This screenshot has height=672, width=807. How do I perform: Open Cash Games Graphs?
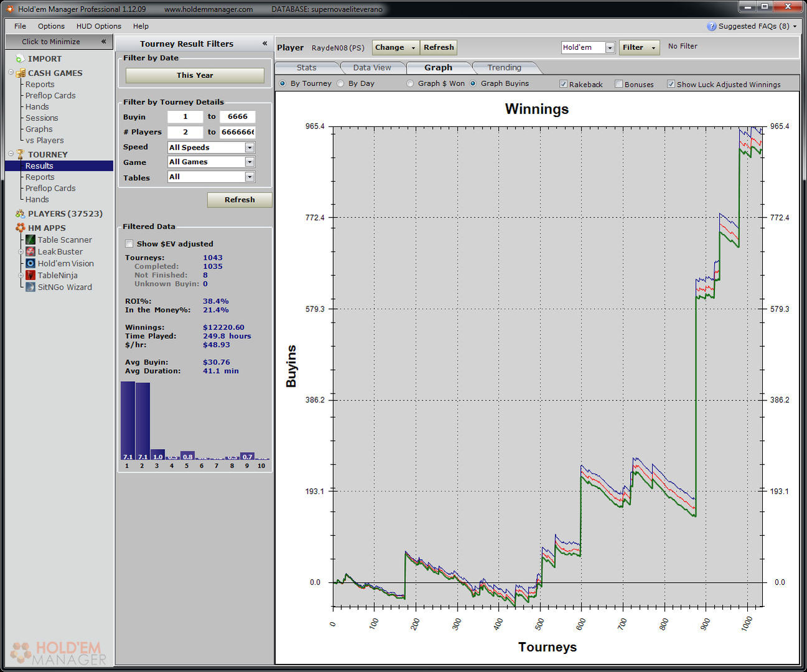39,129
